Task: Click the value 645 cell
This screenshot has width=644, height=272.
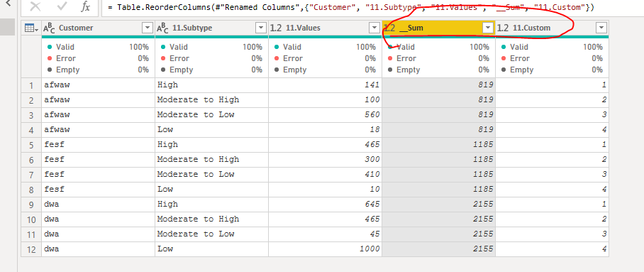Action: (325, 205)
